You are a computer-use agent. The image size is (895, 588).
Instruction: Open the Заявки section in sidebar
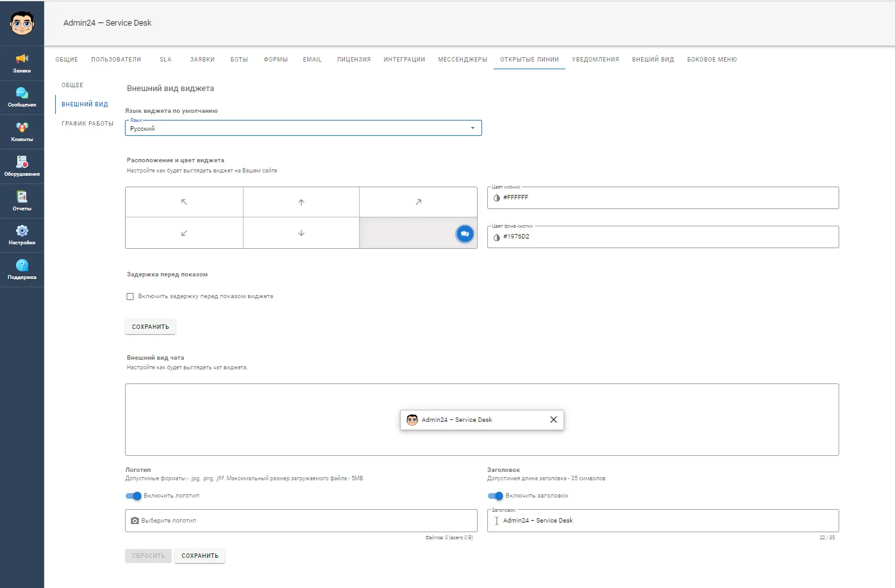click(22, 63)
